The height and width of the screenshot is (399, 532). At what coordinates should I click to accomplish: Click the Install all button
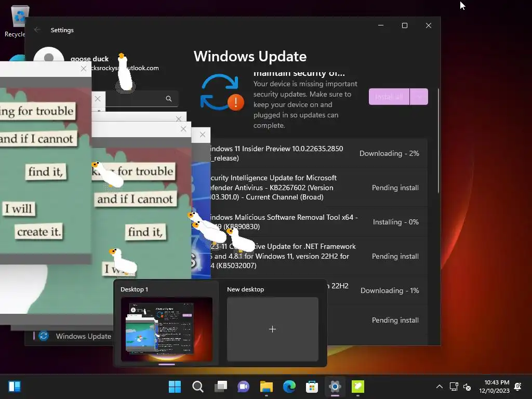coord(389,97)
